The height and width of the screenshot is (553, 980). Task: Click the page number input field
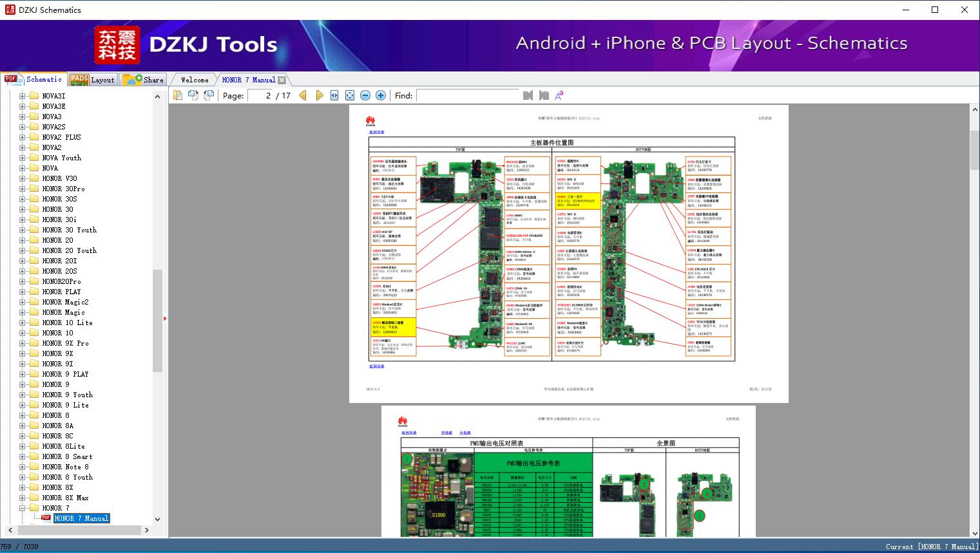pyautogui.click(x=260, y=95)
